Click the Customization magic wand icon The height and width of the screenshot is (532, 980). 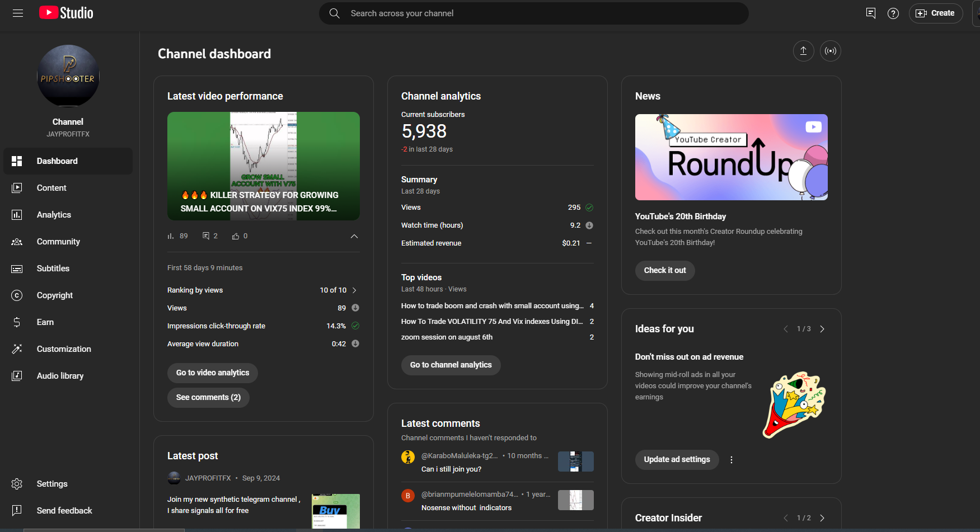(17, 349)
